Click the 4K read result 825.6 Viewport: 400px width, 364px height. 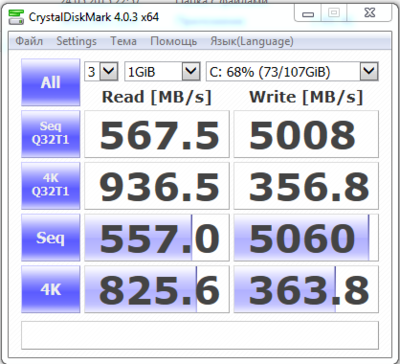coord(157,289)
